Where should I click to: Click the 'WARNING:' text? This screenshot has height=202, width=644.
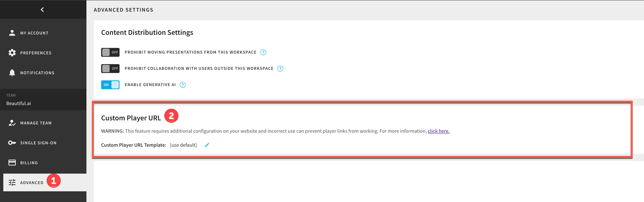point(113,131)
